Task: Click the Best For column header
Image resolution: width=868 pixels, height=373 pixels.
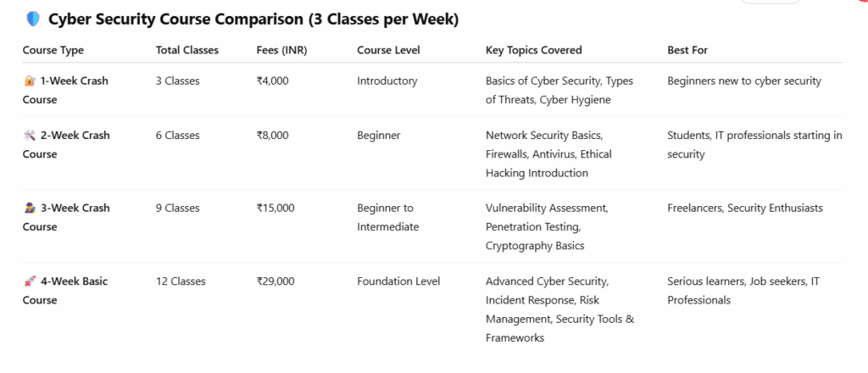Action: [687, 50]
